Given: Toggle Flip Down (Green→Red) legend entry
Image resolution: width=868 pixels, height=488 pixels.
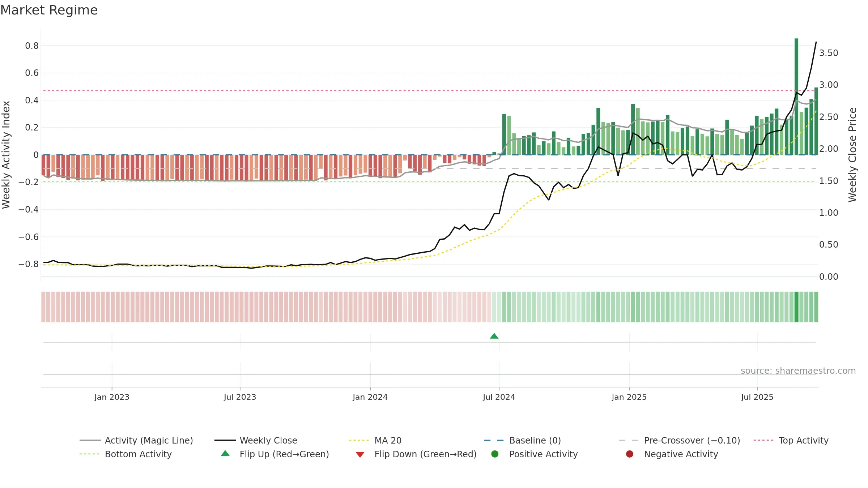Looking at the screenshot, I should click(x=416, y=454).
